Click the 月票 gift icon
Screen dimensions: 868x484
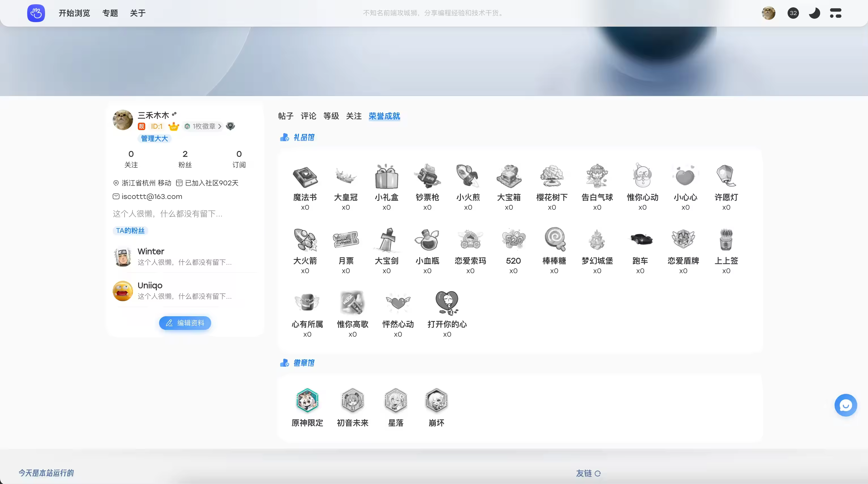pos(346,240)
